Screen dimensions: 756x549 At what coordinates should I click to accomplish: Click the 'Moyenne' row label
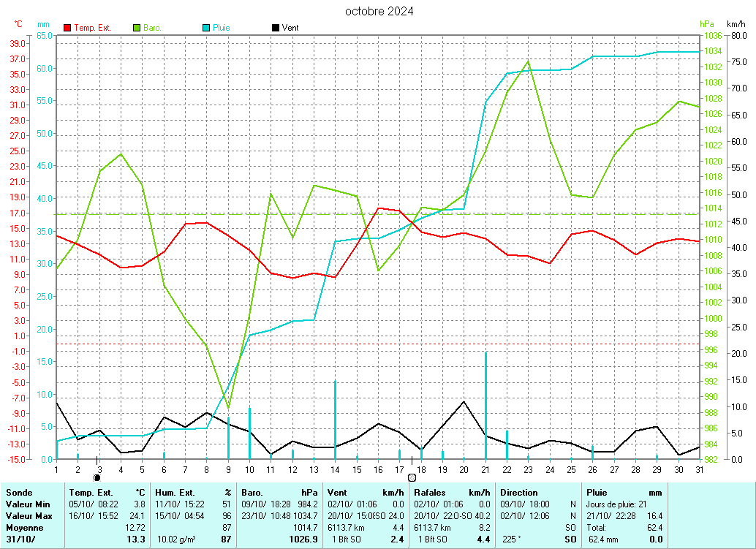[23, 527]
